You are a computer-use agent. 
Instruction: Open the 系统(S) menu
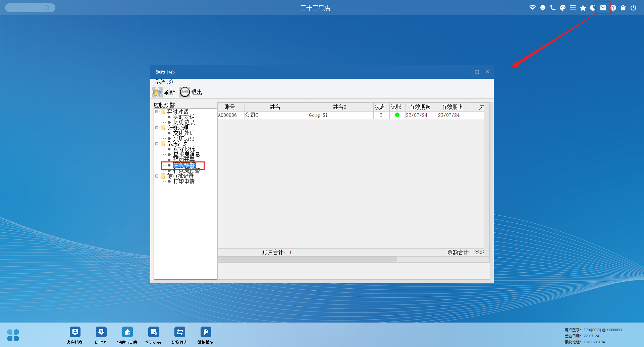tap(164, 82)
